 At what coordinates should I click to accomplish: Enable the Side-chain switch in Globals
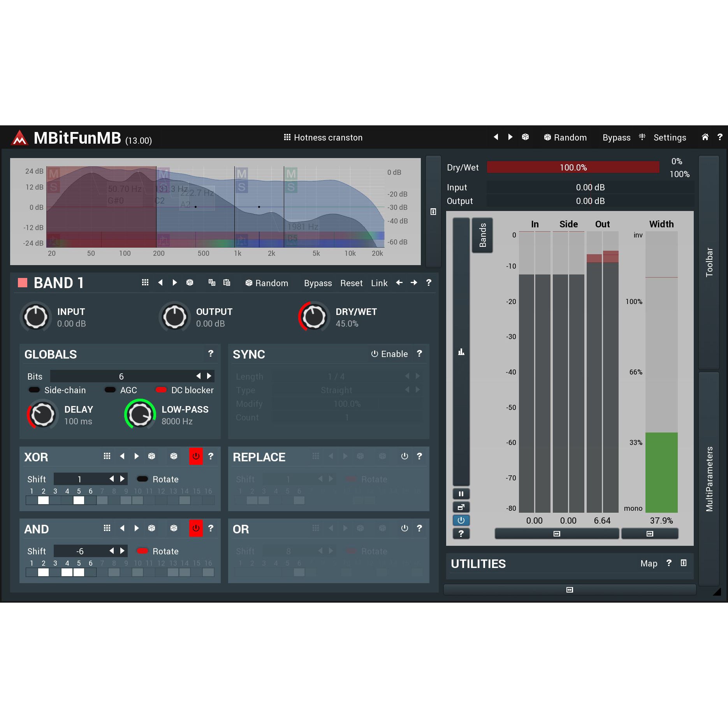tap(34, 390)
